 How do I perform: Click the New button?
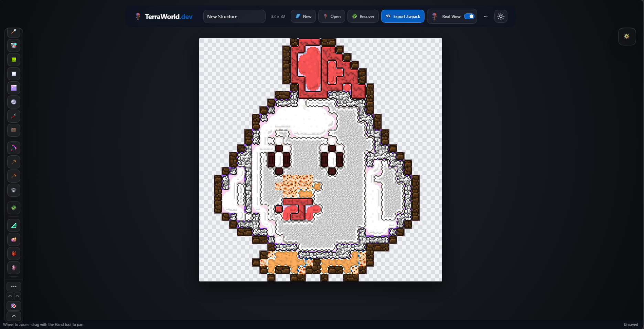pyautogui.click(x=303, y=16)
